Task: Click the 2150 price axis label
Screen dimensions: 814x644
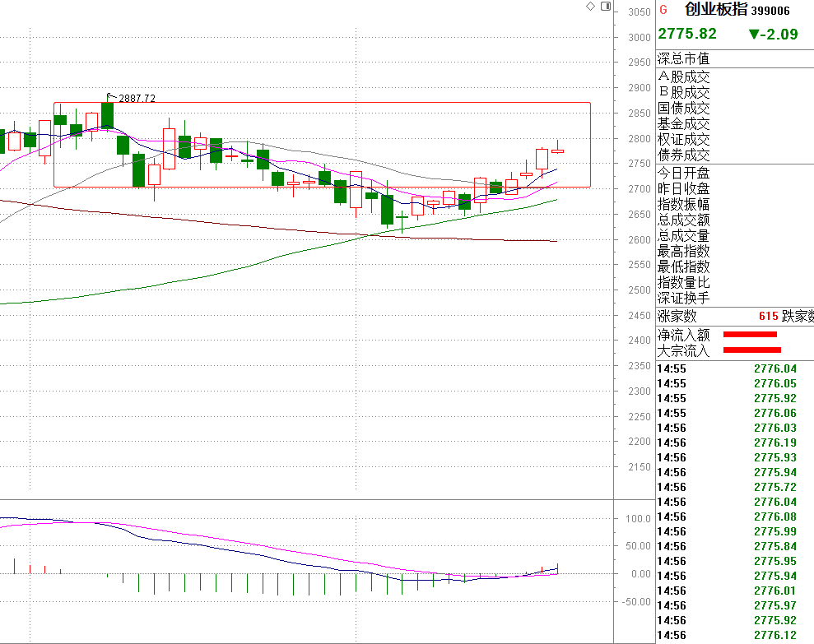Action: tap(639, 467)
